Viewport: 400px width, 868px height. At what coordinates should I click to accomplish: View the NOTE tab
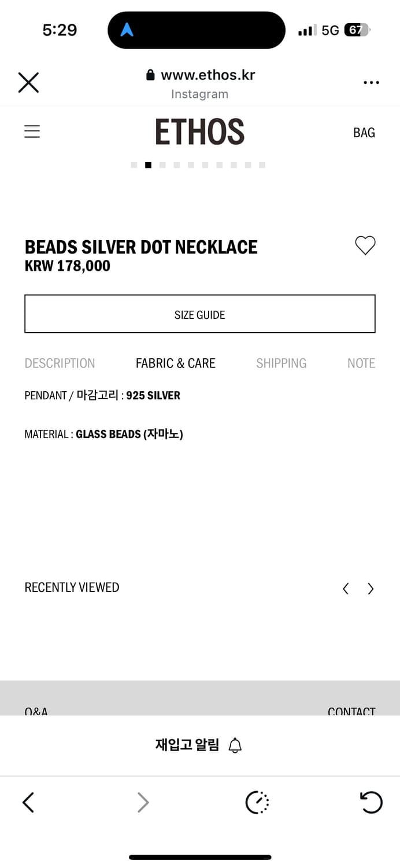(361, 363)
